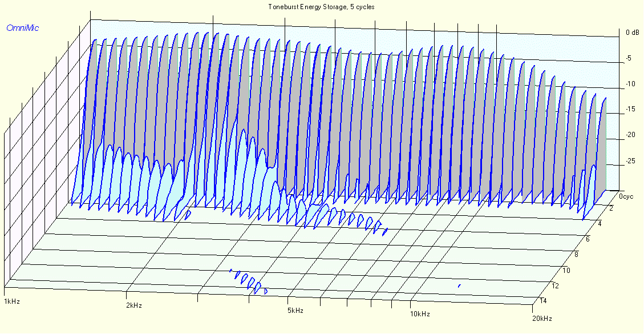Click the OmniMic logo text
The image size is (644, 334).
[23, 28]
